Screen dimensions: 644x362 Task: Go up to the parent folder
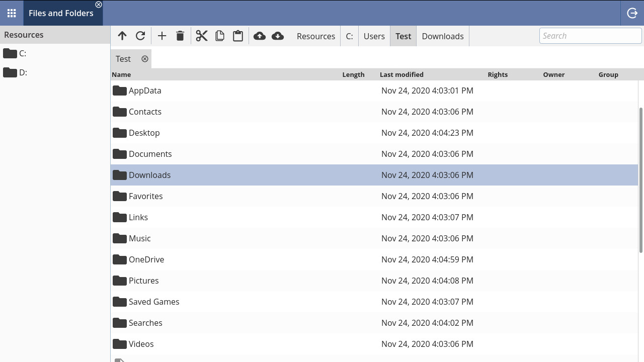coord(122,36)
